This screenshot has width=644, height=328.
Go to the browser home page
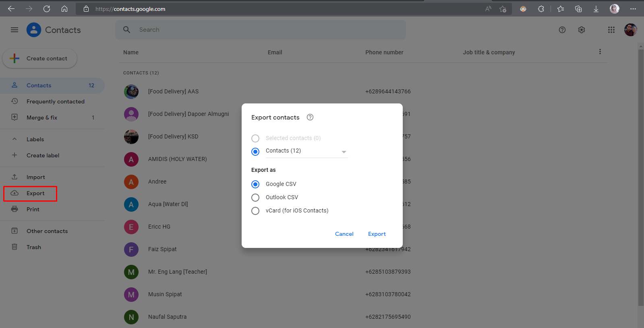(x=64, y=9)
